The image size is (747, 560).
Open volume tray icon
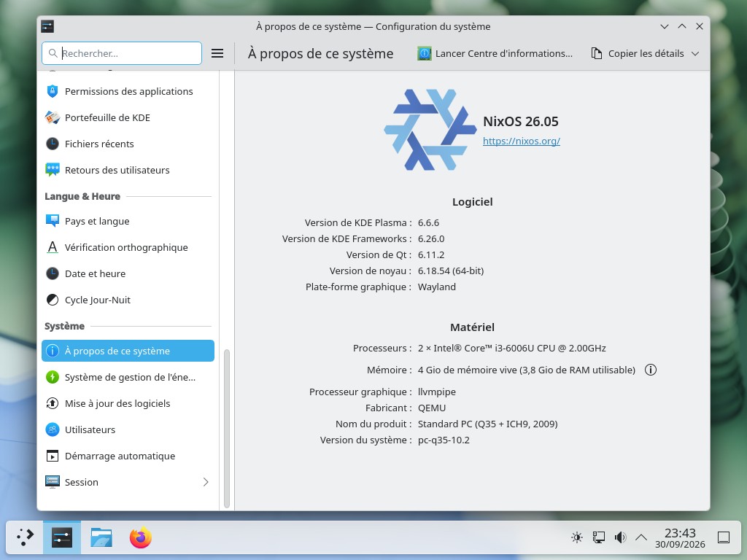620,537
